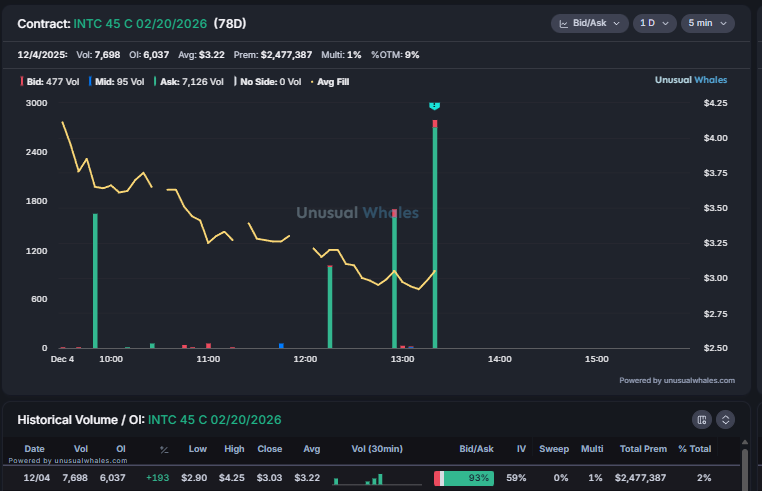Click the table vertical scrollbar
The width and height of the screenshot is (762, 491).
tap(745, 469)
